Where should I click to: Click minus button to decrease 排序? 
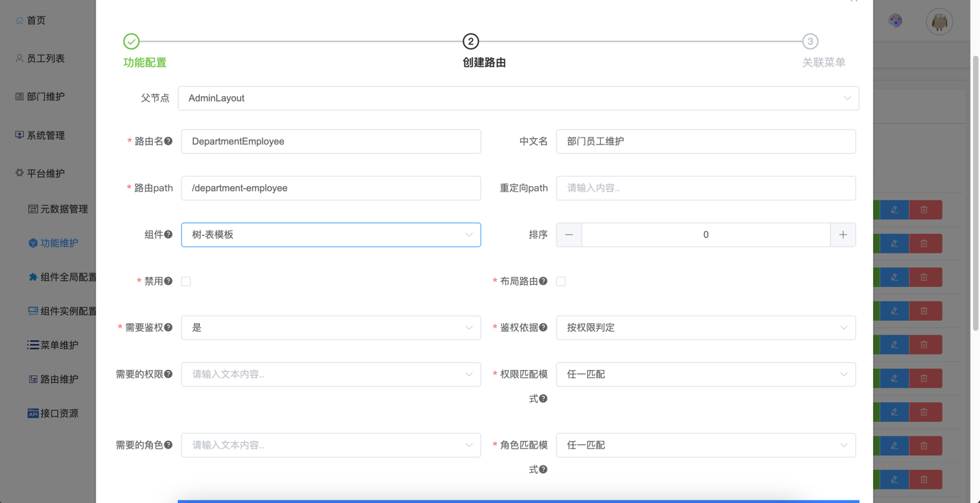coord(569,234)
